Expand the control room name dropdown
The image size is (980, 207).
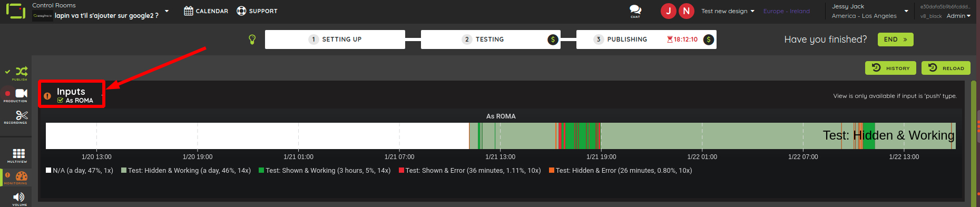(167, 11)
